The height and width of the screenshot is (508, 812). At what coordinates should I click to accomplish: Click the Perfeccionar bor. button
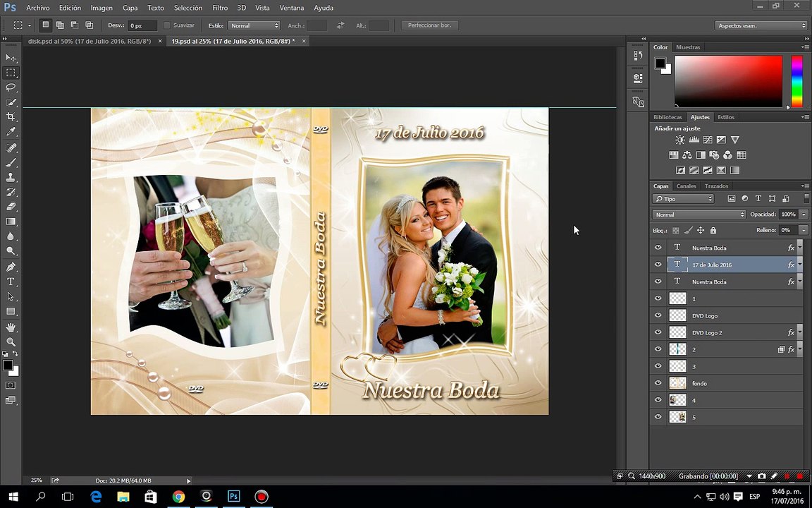(429, 25)
